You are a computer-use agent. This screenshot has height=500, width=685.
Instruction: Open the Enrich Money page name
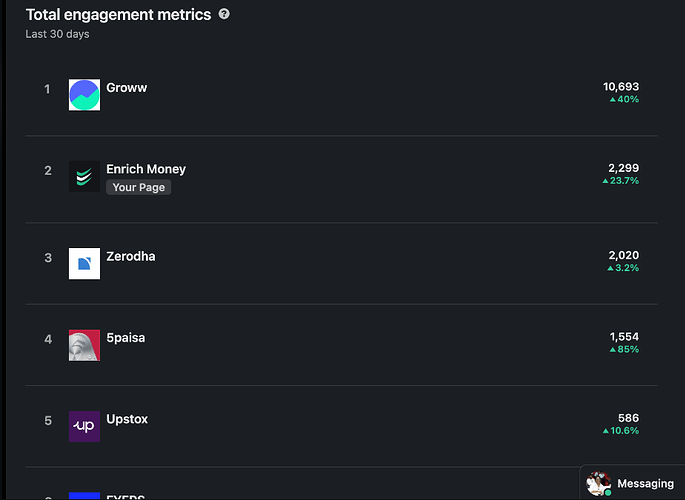(x=146, y=169)
